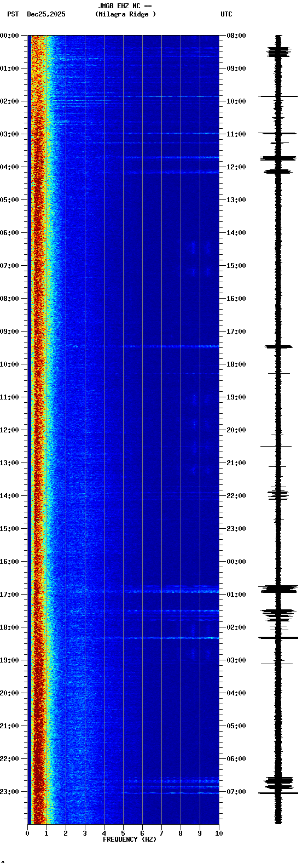Click the 16:00 UTC time label
Image resolution: width=302 pixels, height=868 pixels.
point(236,299)
